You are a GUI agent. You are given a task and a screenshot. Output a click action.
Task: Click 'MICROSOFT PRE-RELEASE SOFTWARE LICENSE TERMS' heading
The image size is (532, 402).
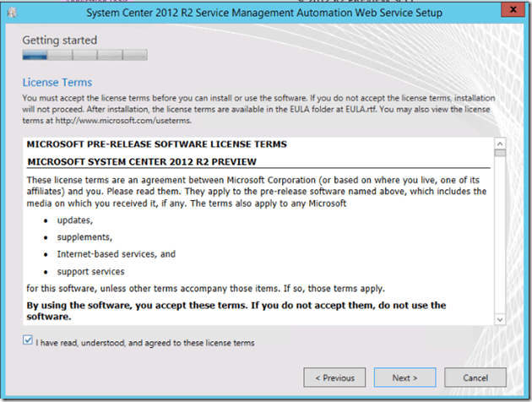tap(156, 144)
